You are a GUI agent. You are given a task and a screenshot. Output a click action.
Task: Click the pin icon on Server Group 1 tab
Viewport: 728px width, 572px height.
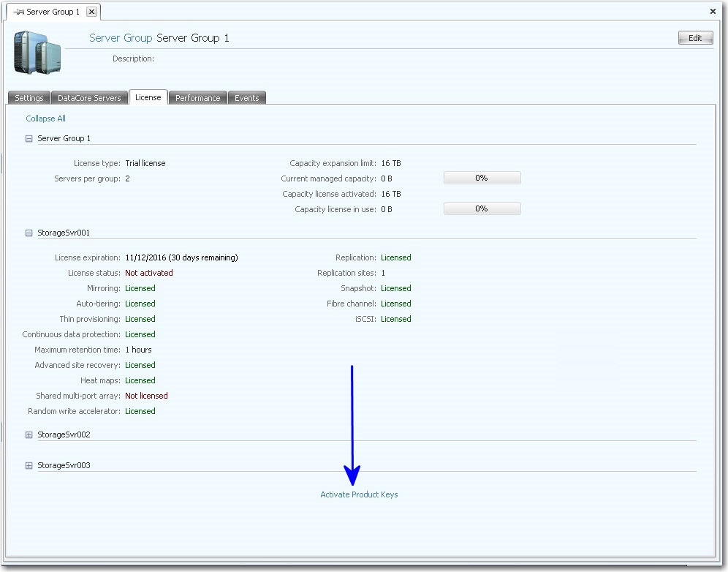pyautogui.click(x=18, y=12)
